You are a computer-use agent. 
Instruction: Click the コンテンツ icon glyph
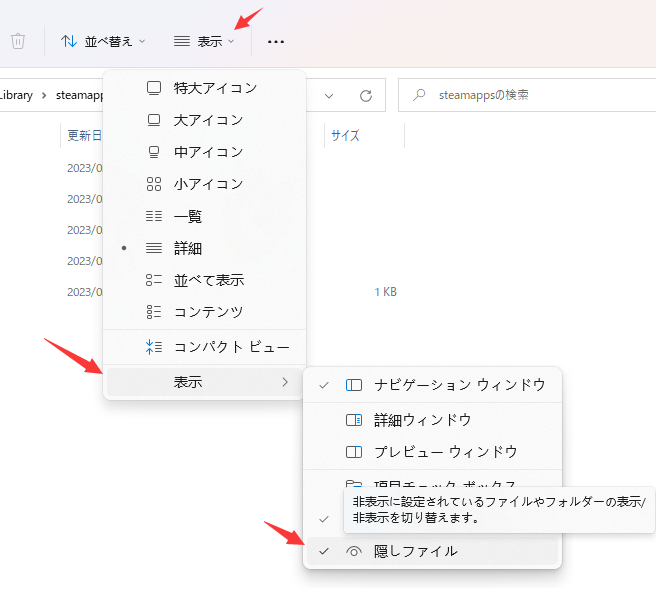pyautogui.click(x=154, y=312)
